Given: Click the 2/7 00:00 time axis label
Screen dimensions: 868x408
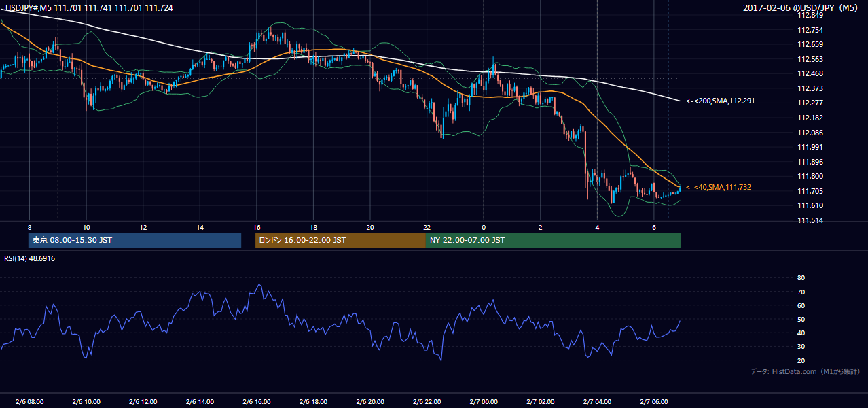Looking at the screenshot, I should (483, 402).
